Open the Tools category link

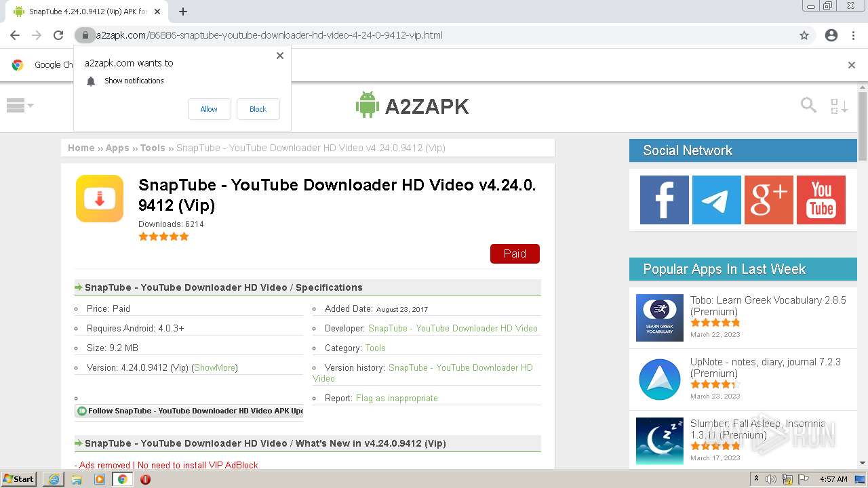375,348
